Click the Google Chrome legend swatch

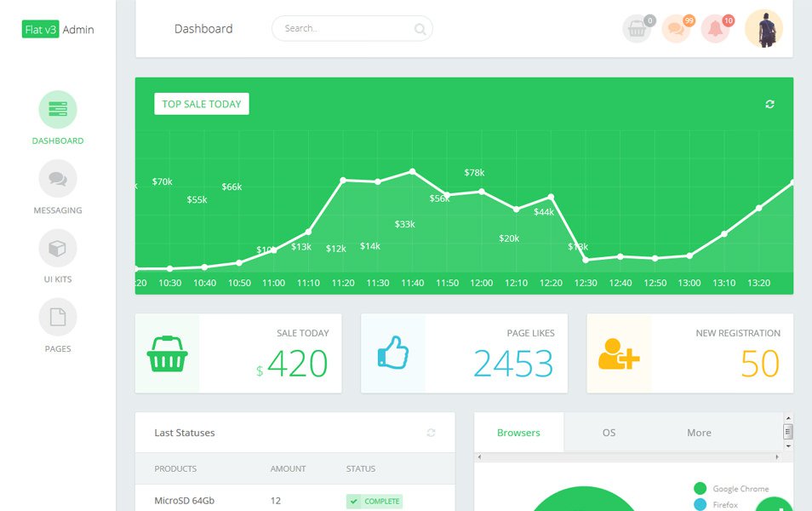(x=700, y=488)
